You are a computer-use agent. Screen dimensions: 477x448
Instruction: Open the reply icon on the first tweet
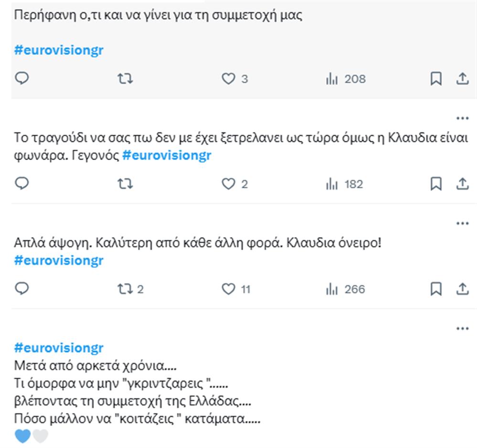(21, 79)
